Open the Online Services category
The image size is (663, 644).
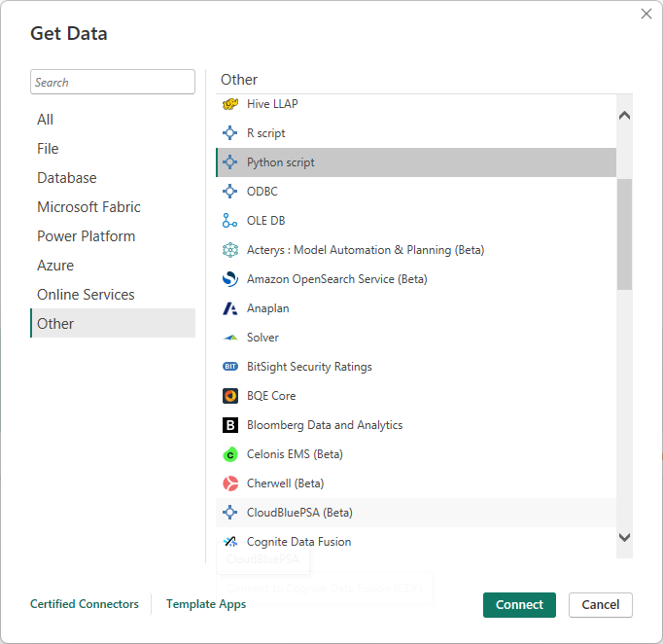pyautogui.click(x=86, y=295)
